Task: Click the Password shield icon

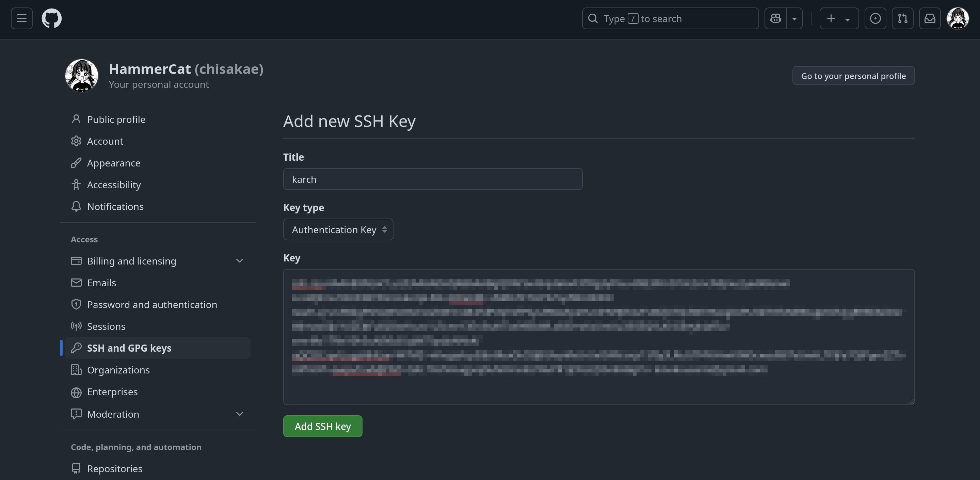Action: coord(76,304)
